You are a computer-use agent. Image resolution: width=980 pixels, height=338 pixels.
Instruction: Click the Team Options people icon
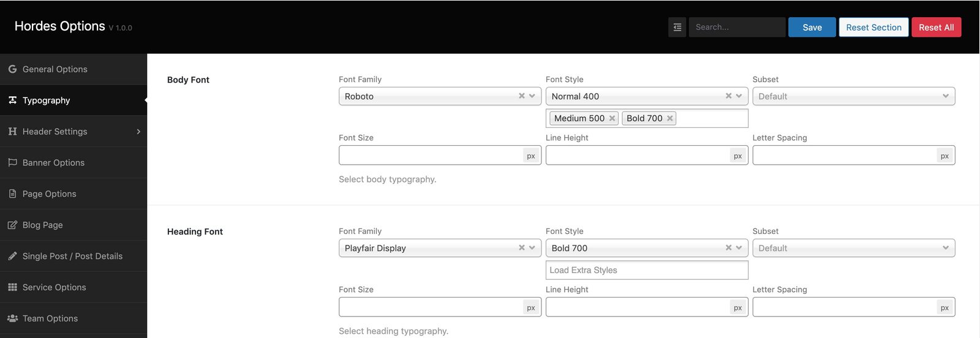pyautogui.click(x=12, y=318)
